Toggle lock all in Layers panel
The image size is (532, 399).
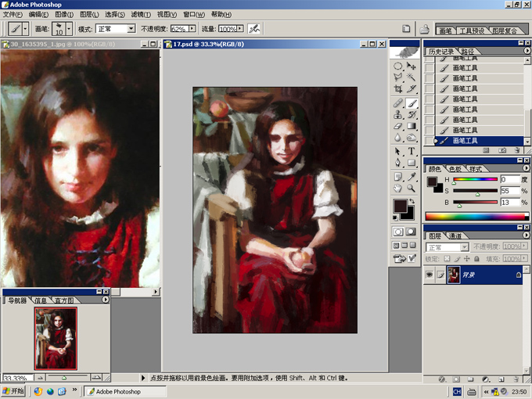[476, 259]
